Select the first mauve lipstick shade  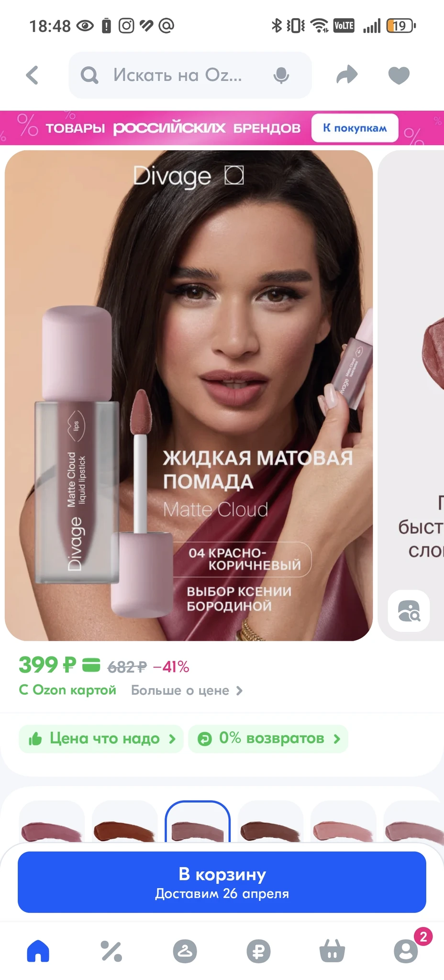click(52, 821)
